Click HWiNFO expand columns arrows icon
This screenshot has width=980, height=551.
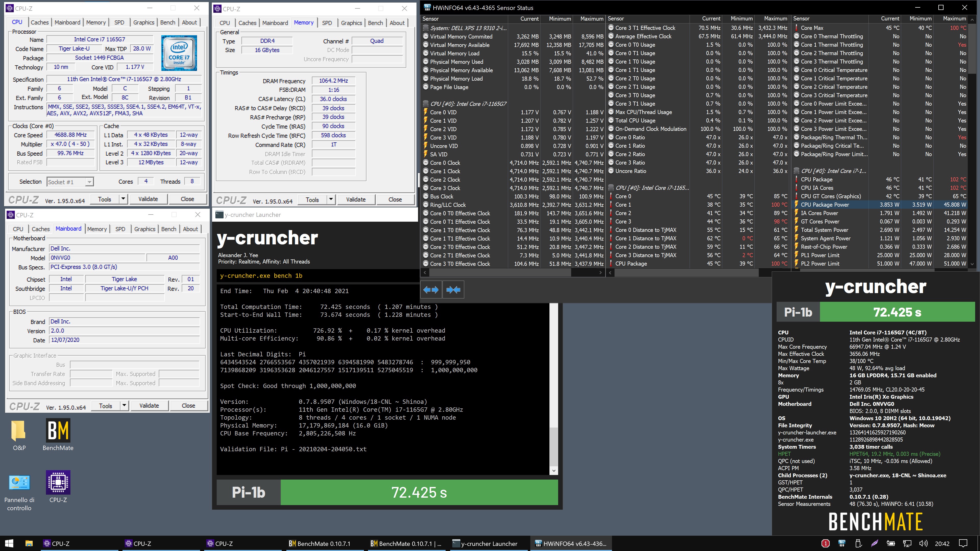click(x=431, y=290)
